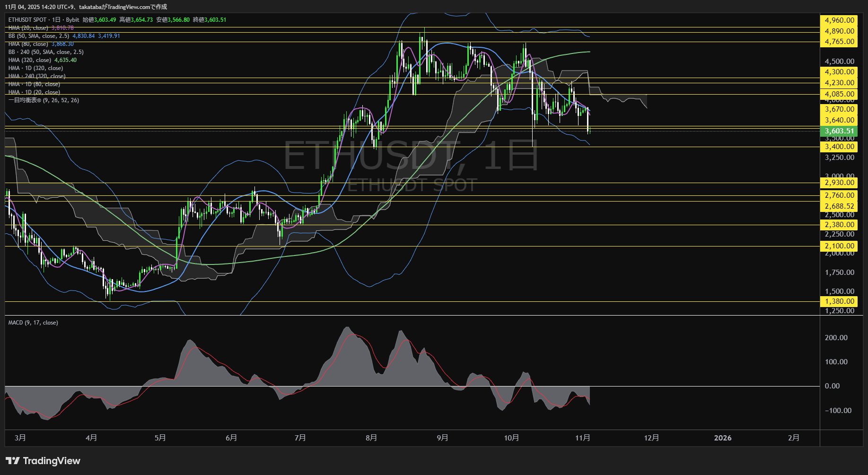Click the 2026 label on time axis
The height and width of the screenshot is (475, 868).
722,438
